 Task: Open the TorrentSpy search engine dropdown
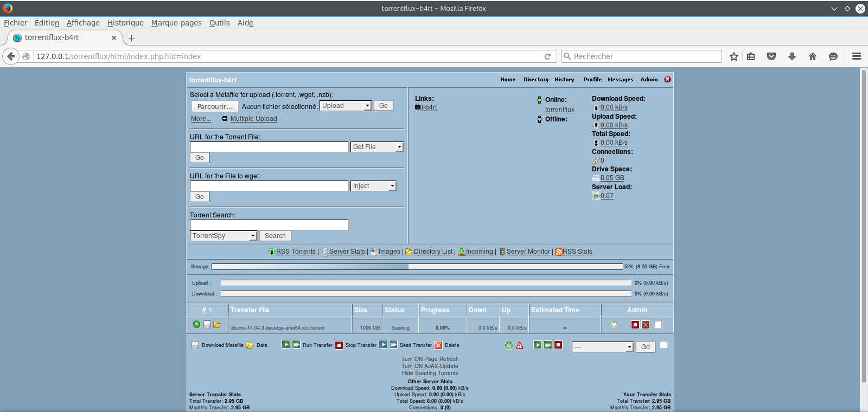224,236
